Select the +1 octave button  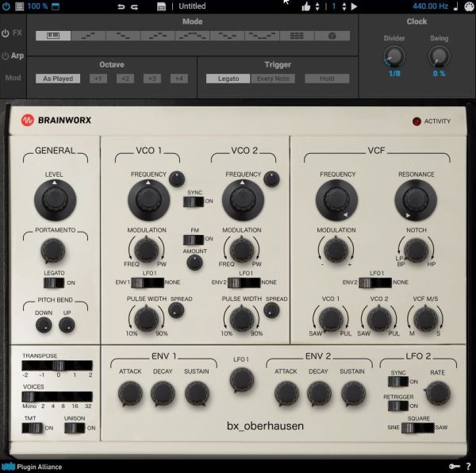98,79
